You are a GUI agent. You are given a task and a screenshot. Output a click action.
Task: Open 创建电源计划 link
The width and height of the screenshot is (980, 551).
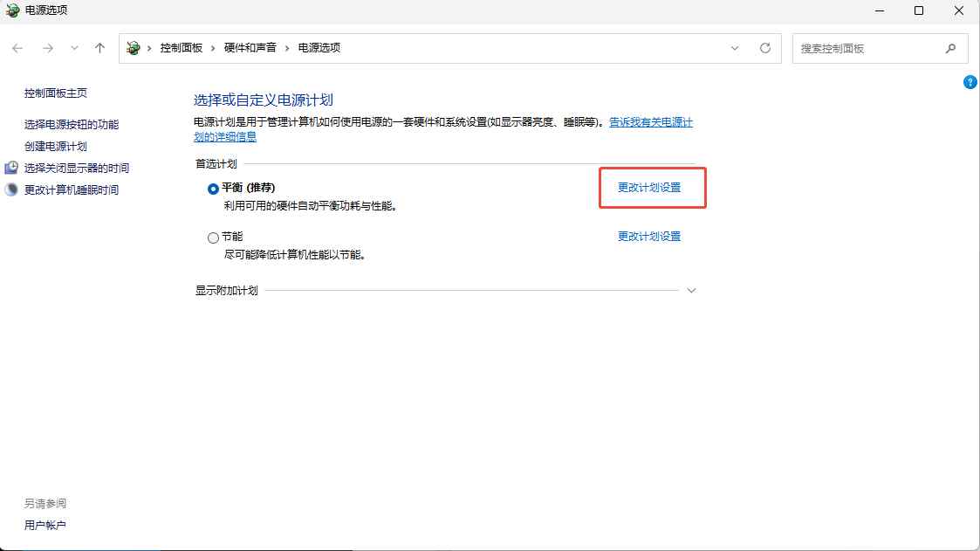[x=56, y=147]
